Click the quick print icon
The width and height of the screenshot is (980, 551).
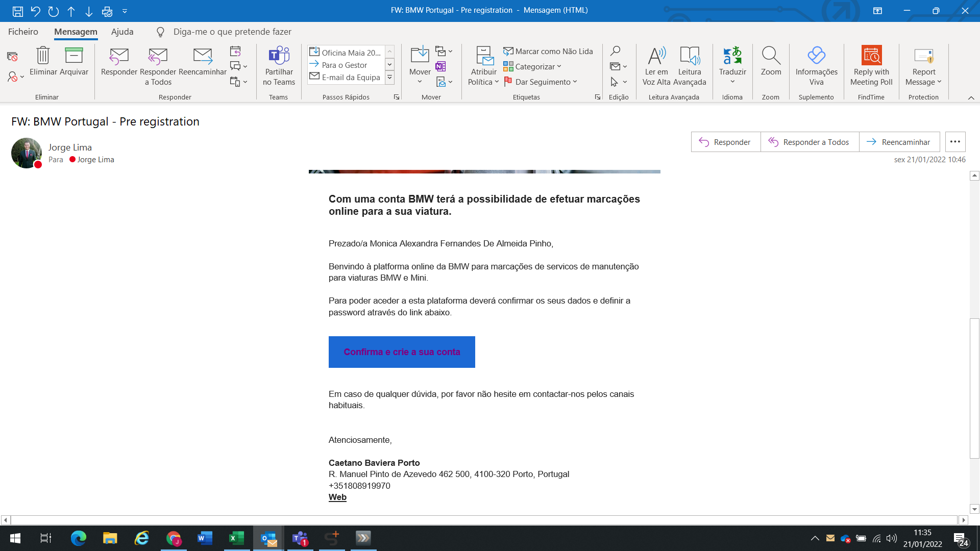(107, 11)
